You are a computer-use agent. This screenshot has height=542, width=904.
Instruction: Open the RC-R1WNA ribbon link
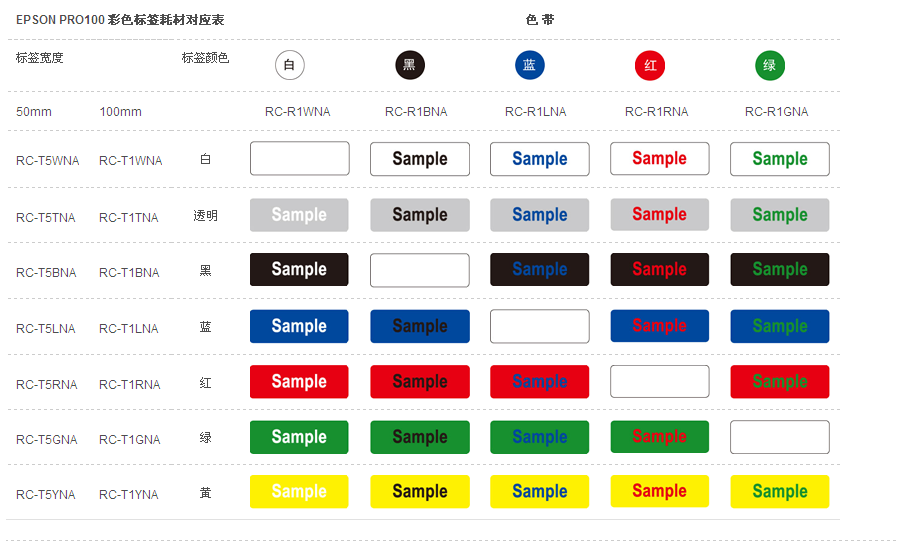(x=298, y=112)
